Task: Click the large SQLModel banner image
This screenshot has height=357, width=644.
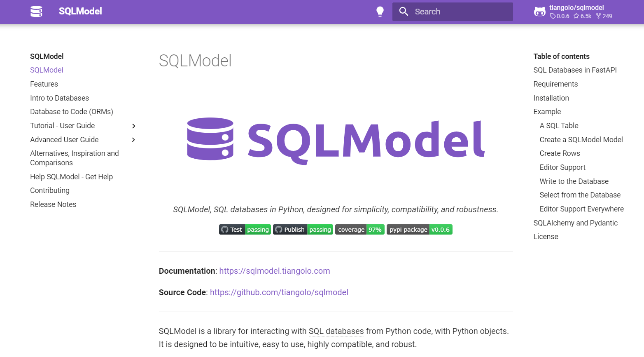Action: 336,139
